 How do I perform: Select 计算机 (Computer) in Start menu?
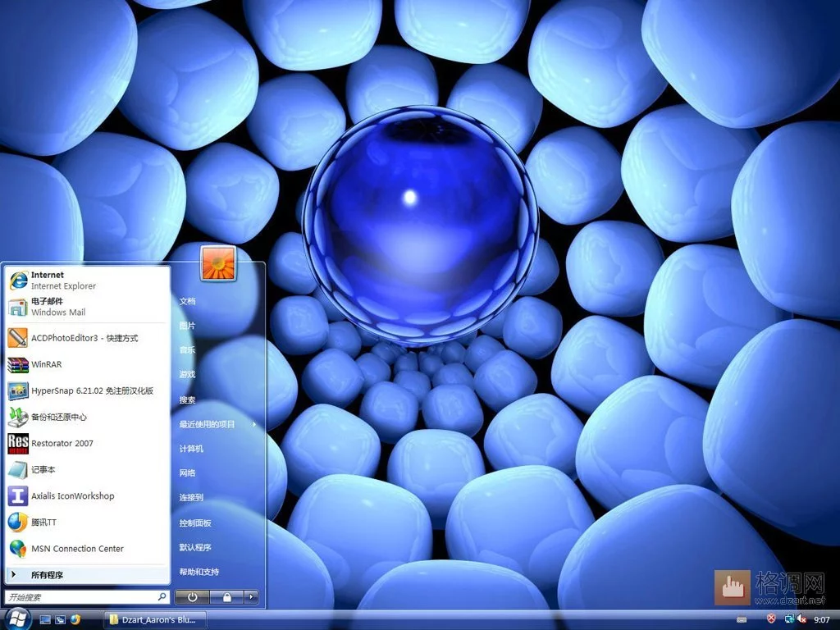tap(191, 449)
